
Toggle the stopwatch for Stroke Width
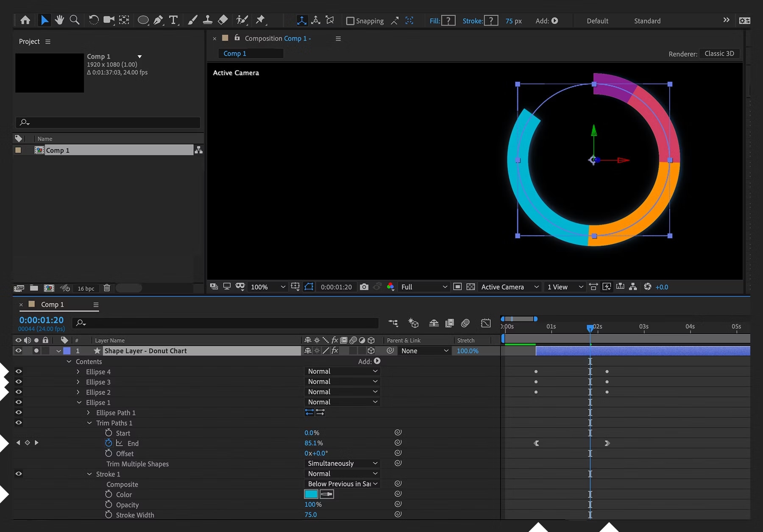coord(109,515)
